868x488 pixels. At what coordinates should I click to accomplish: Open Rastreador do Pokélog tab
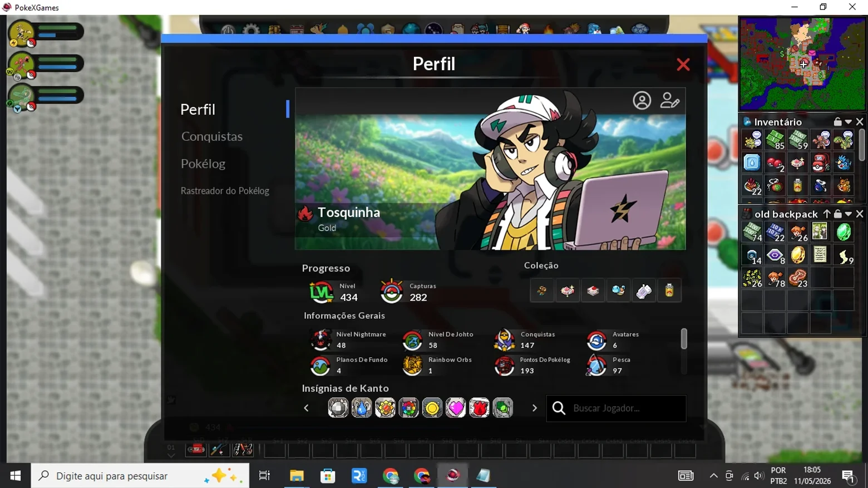tap(225, 191)
